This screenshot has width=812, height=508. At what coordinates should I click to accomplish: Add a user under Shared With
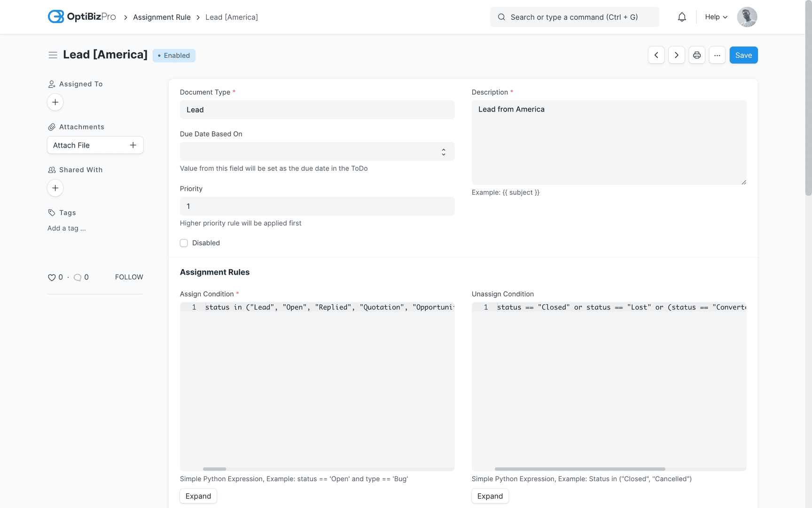(x=55, y=188)
